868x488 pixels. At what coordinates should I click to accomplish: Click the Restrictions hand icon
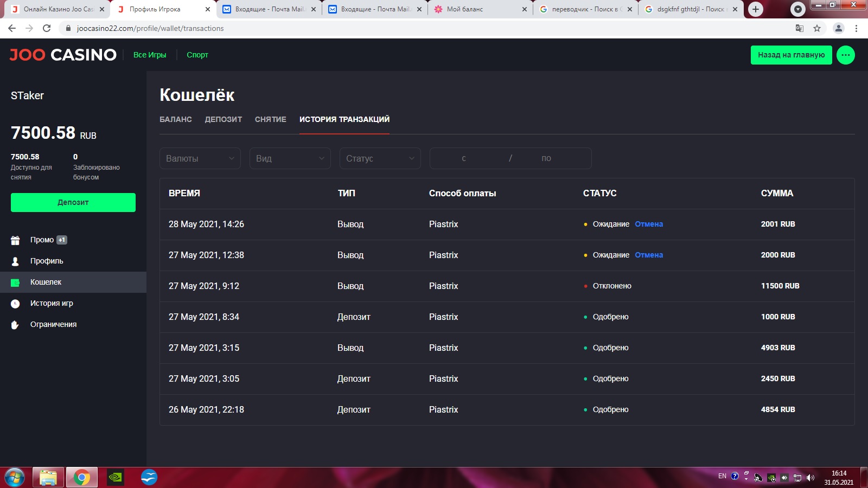coord(15,325)
